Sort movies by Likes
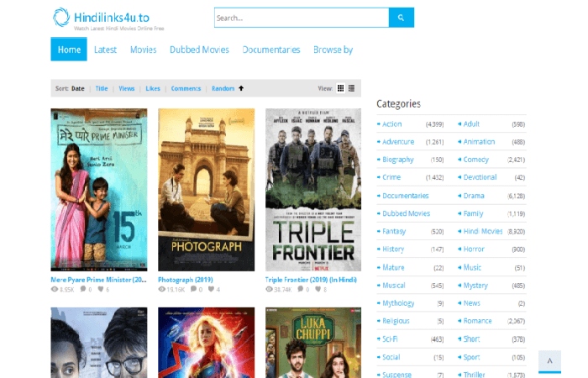The height and width of the screenshot is (378, 588). point(153,88)
